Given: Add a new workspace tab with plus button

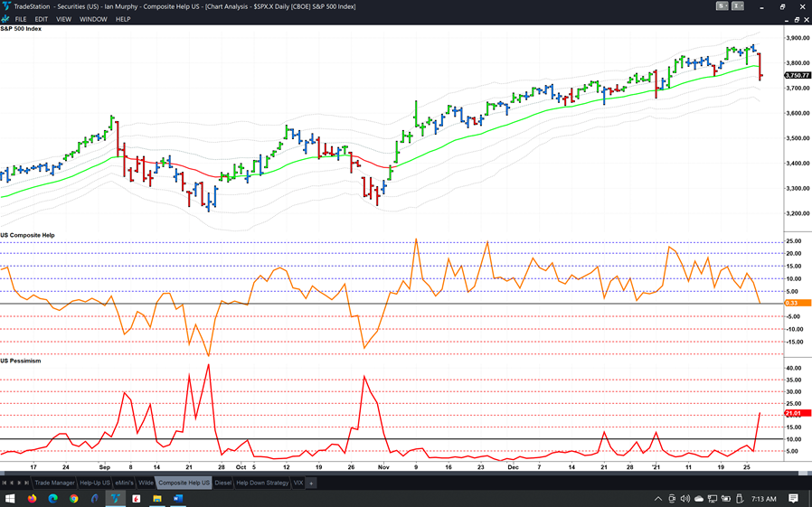Looking at the screenshot, I should 311,483.
